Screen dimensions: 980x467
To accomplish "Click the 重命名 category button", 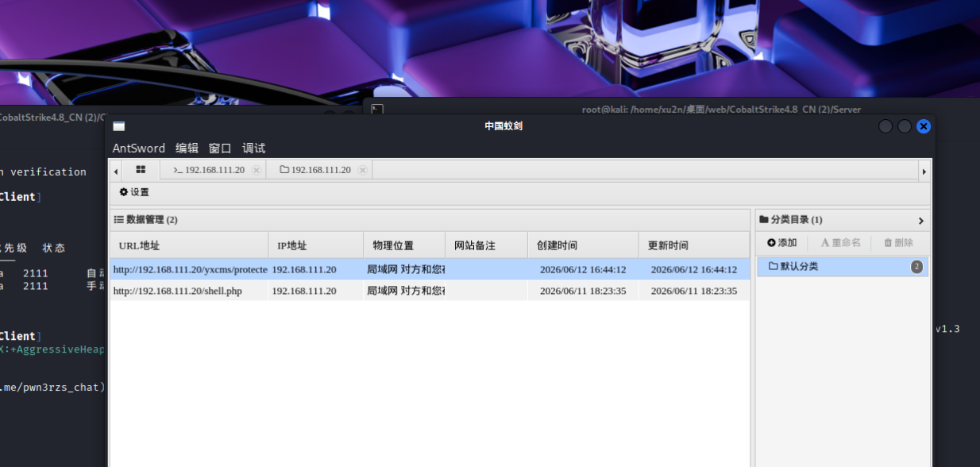I will point(840,243).
